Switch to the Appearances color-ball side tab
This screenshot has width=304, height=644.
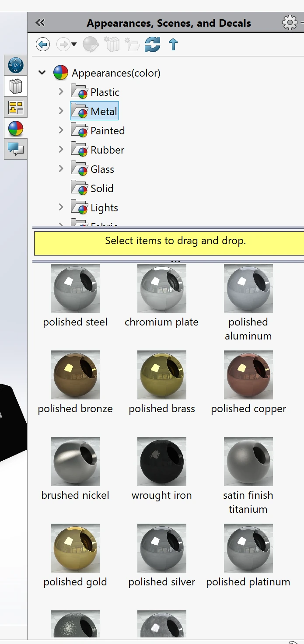tap(16, 128)
